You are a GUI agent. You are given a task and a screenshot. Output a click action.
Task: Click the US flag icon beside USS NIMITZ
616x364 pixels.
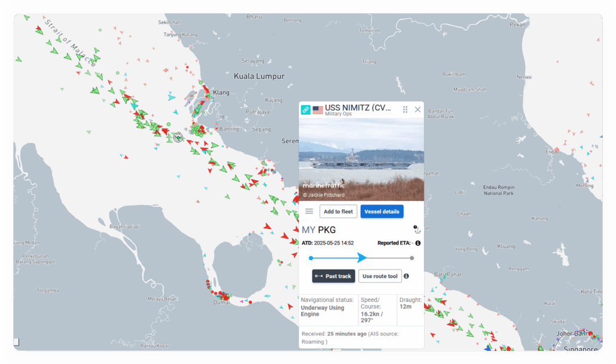tap(318, 110)
